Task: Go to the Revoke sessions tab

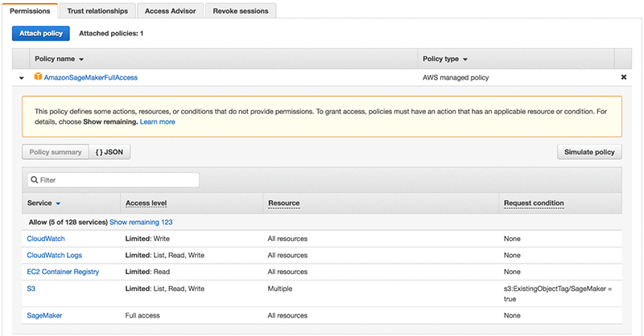Action: (242, 11)
